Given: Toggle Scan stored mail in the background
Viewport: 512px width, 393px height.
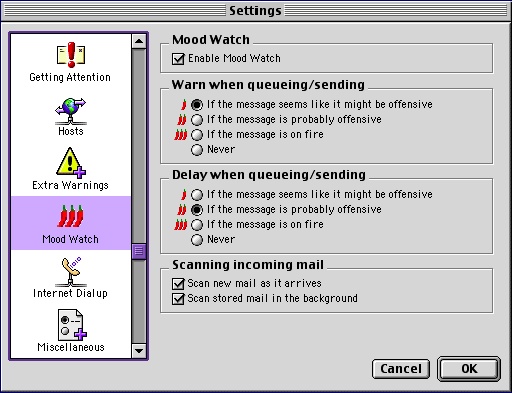Looking at the screenshot, I should (178, 299).
